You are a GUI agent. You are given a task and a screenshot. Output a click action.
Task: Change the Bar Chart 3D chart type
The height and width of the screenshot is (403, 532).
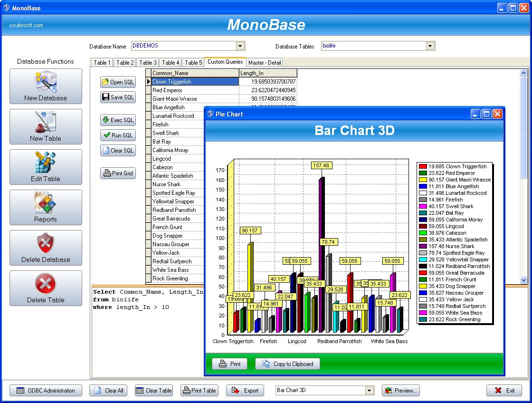coord(368,390)
